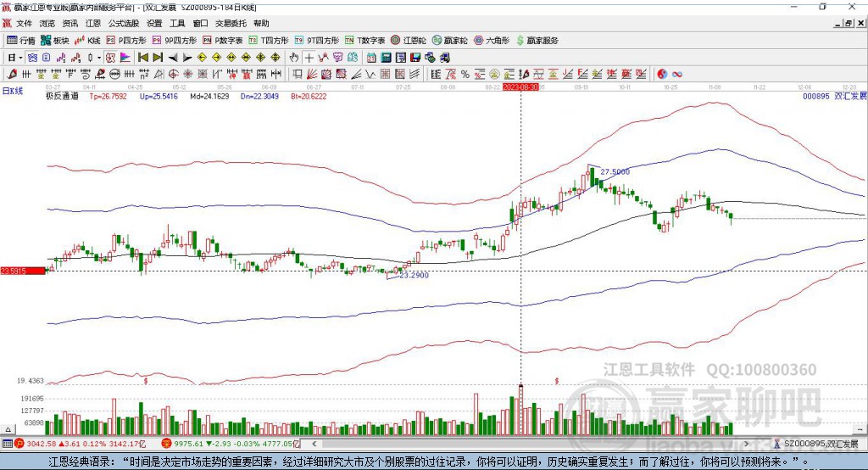The width and height of the screenshot is (868, 470).
Task: Step chart right with black arrow
Action: pyautogui.click(x=187, y=58)
